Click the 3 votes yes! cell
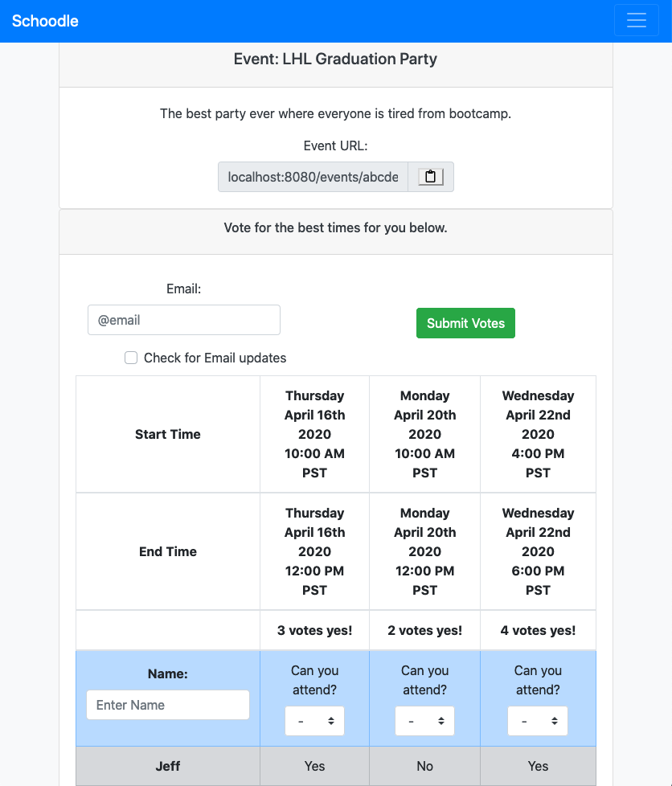 click(314, 630)
